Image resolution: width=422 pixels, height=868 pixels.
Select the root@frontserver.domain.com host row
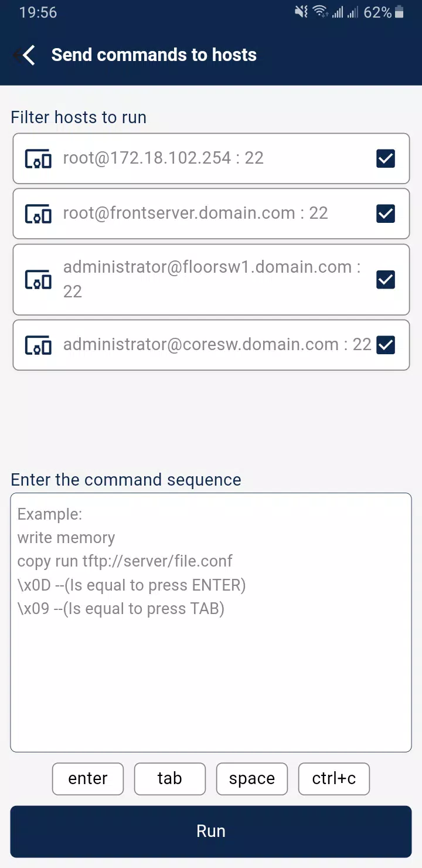coord(211,213)
